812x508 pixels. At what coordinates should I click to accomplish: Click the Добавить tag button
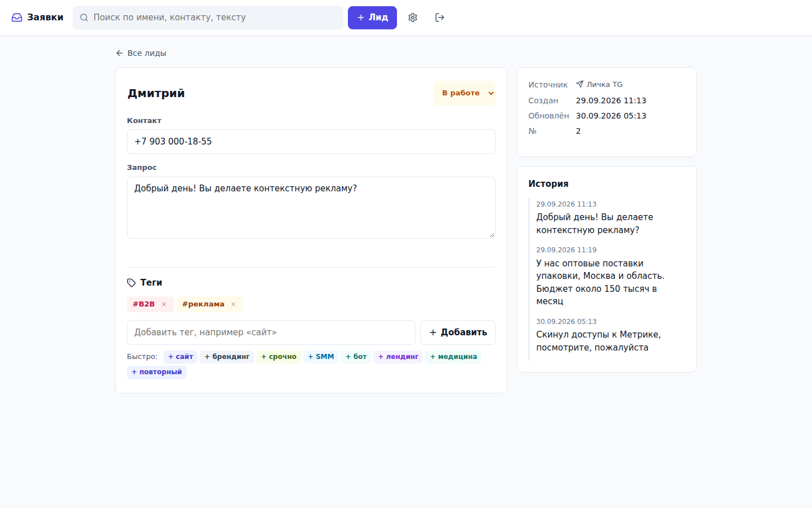click(458, 332)
